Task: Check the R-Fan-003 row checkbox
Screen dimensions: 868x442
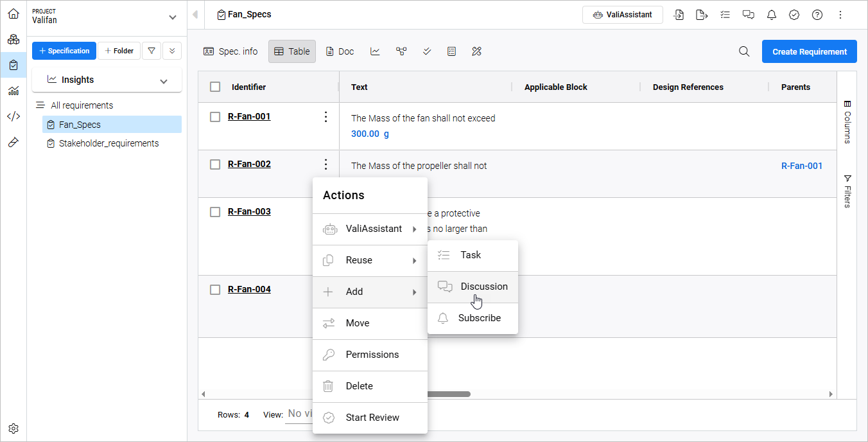Action: (x=215, y=212)
